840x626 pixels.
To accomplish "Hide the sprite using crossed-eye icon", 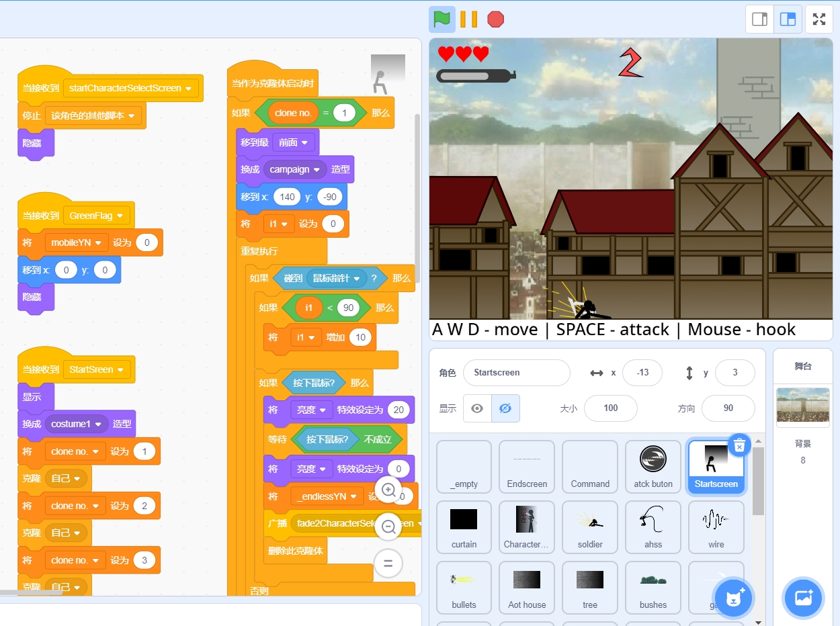I will tap(505, 408).
